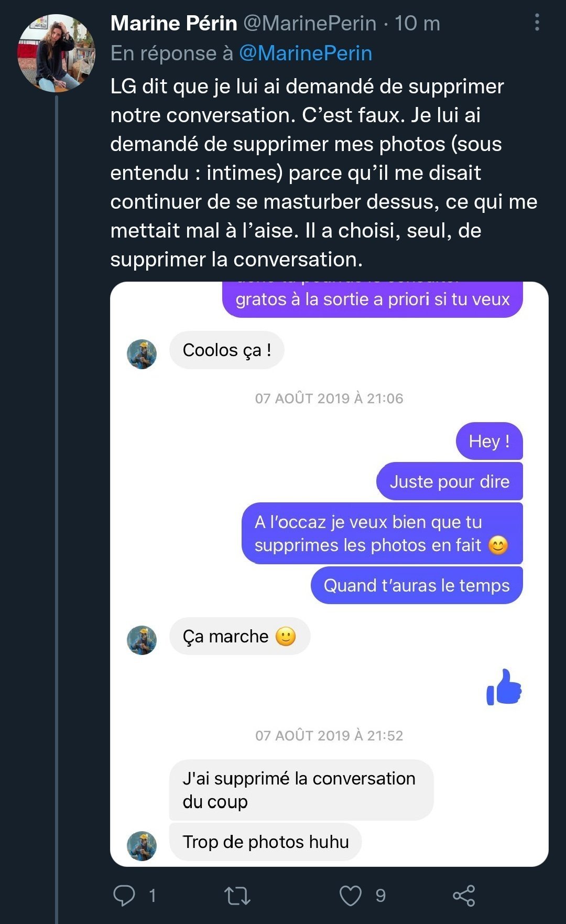This screenshot has height=924, width=566.
Task: Click the like count number 9
Action: point(380,895)
